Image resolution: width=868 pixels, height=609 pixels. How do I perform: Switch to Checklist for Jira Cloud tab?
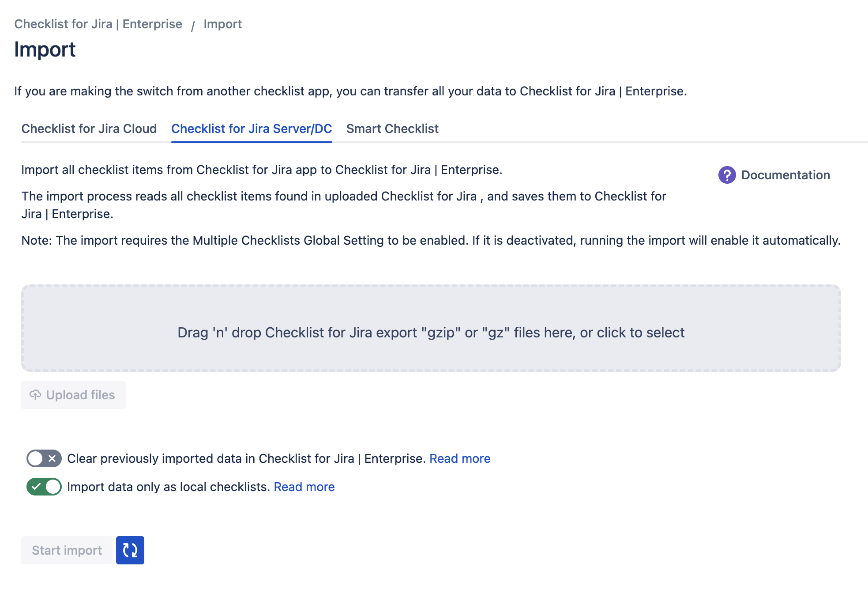[89, 129]
